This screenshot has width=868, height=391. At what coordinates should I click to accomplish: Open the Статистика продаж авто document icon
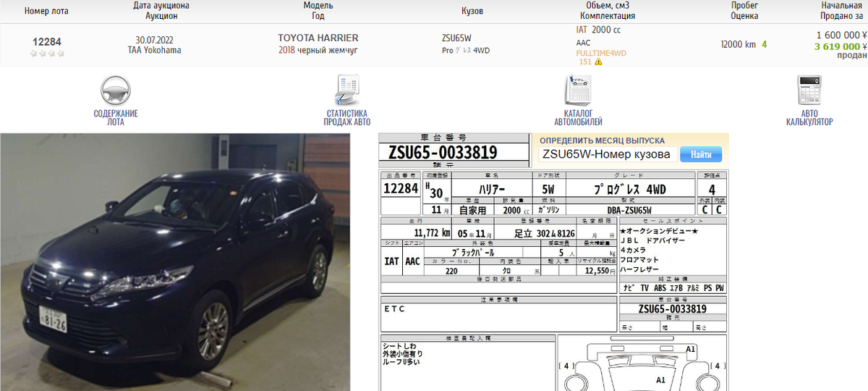347,91
